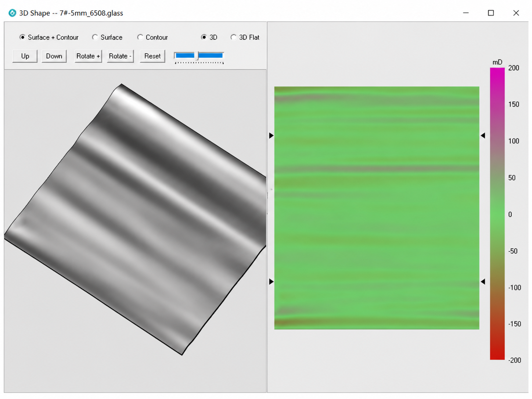The width and height of the screenshot is (532, 399).
Task: Close the 3D Shape window
Action: pyautogui.click(x=516, y=13)
